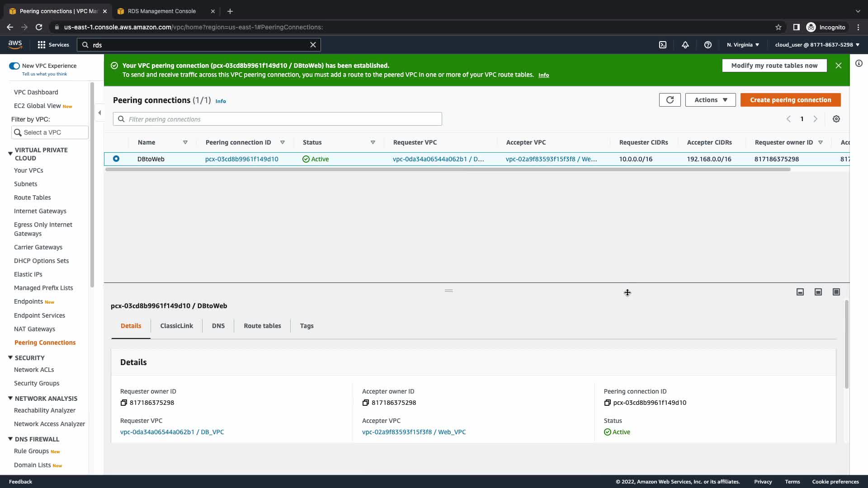
Task: Collapse the Virtual Private Cloud section
Action: [x=10, y=154]
